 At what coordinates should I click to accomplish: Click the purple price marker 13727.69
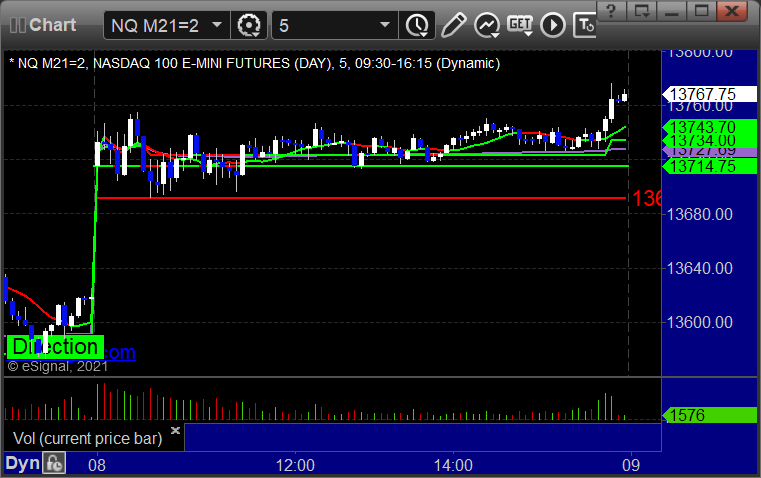709,152
